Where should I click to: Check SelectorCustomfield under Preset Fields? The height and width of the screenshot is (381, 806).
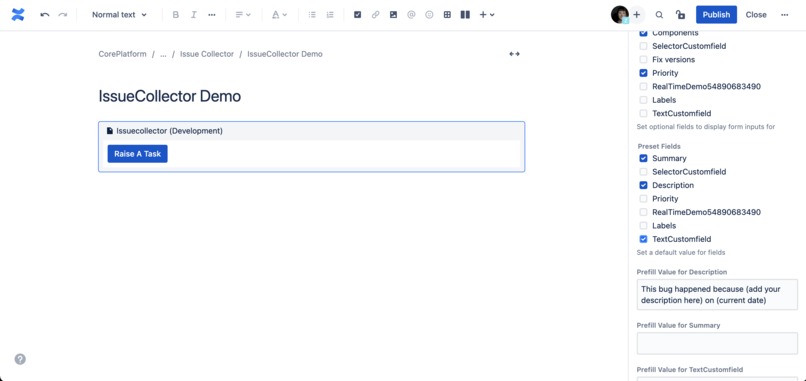point(643,172)
